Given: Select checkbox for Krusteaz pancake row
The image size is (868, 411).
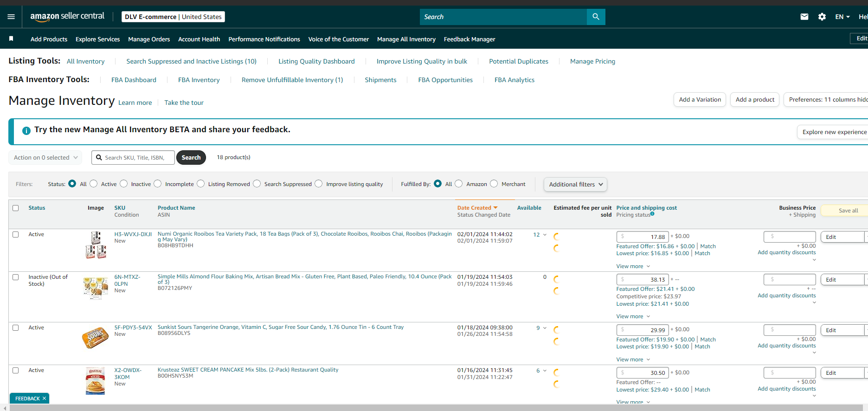Looking at the screenshot, I should (x=16, y=371).
